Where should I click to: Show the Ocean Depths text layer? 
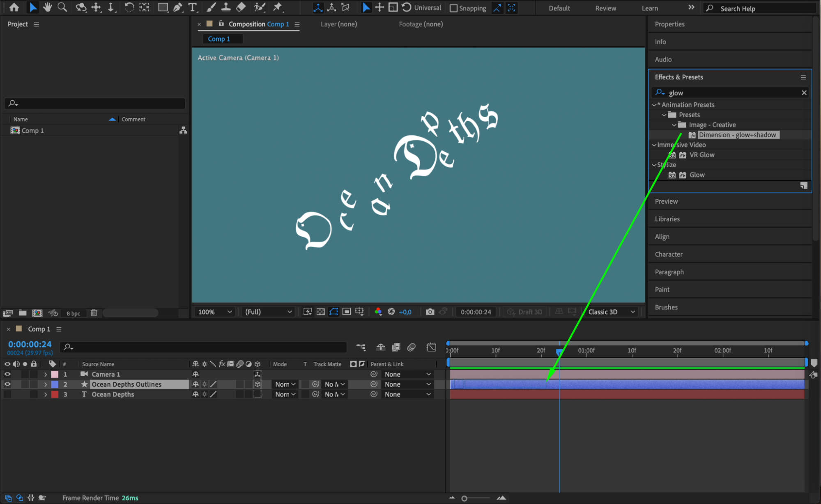point(7,394)
